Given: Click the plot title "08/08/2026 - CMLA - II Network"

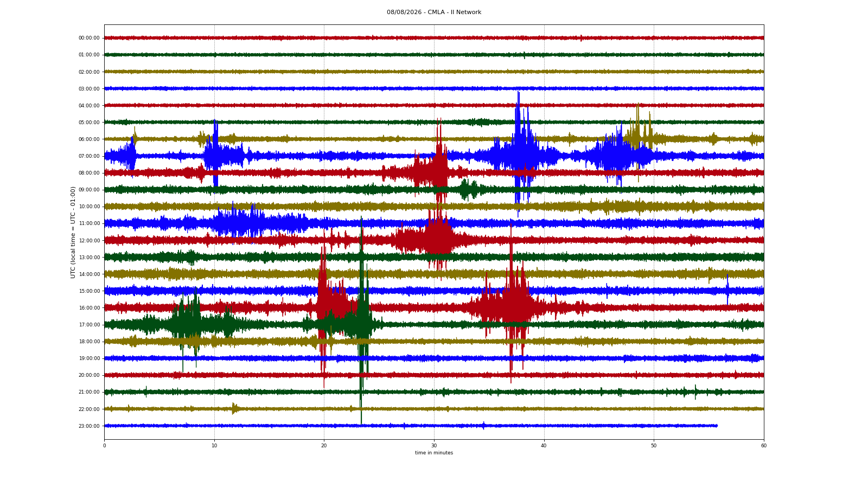Looking at the screenshot, I should tap(434, 12).
